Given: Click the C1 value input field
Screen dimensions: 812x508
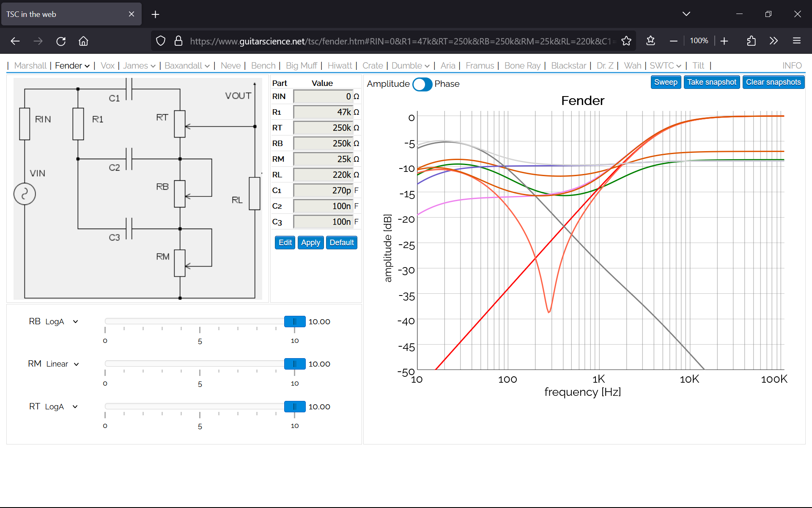Looking at the screenshot, I should tap(324, 190).
